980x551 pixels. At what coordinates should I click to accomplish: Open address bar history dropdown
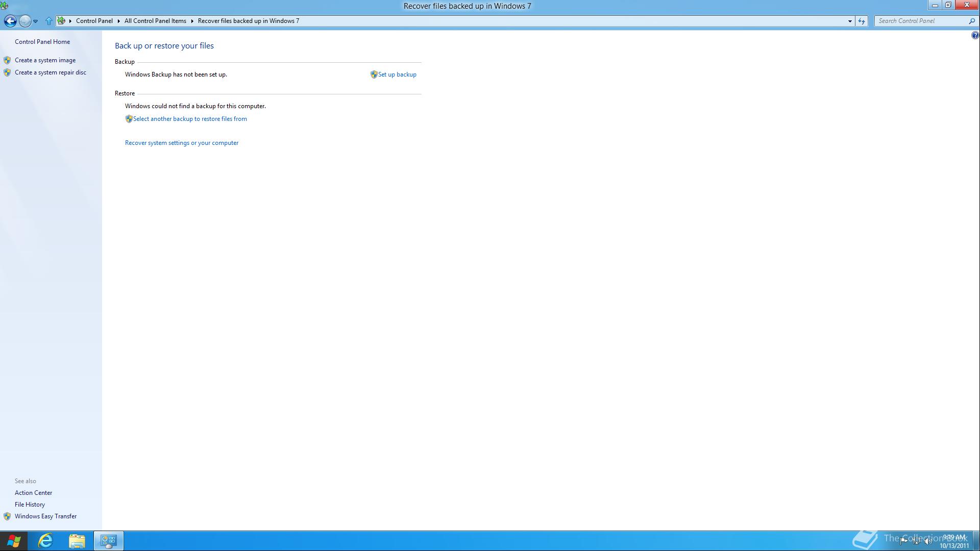click(850, 21)
